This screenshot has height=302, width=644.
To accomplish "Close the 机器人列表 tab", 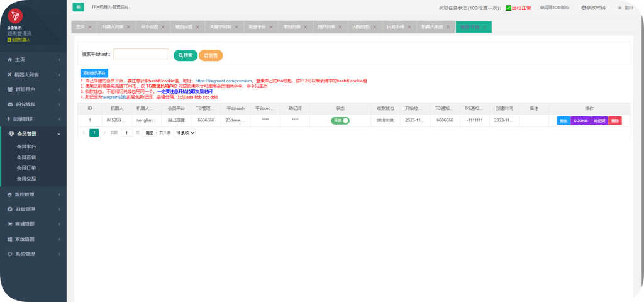I will click(x=128, y=26).
